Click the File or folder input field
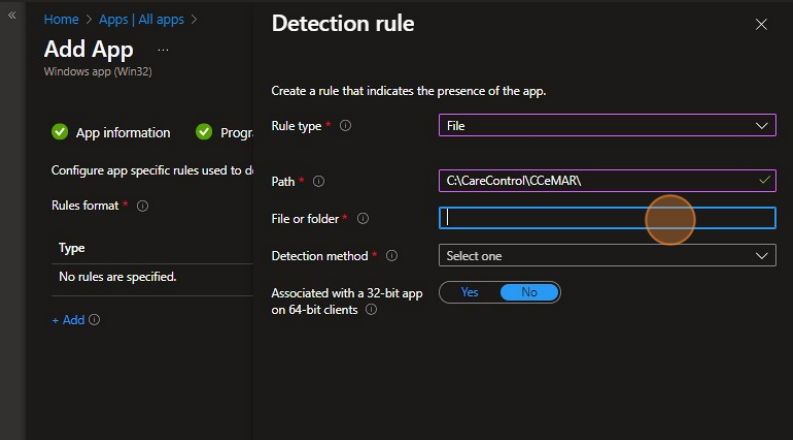Viewport: 793px width, 440px height. coord(607,218)
